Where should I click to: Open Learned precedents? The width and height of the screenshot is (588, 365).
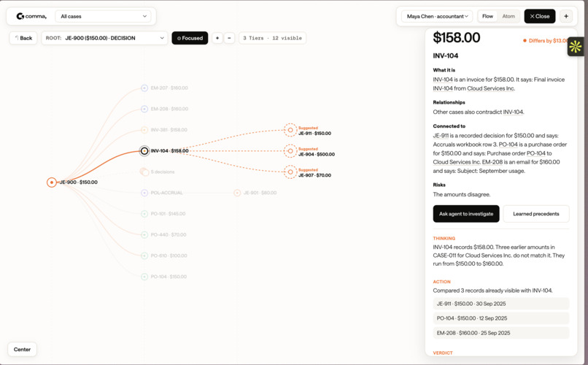536,214
